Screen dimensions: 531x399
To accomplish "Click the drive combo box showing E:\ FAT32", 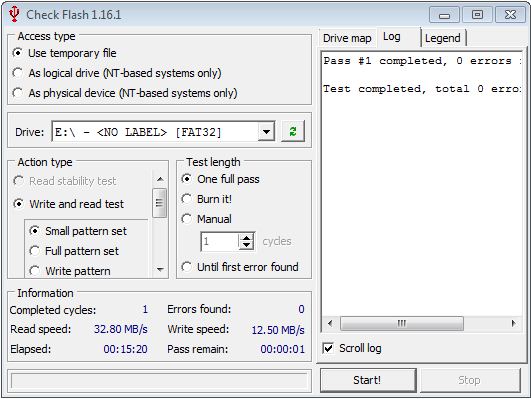I will (x=163, y=131).
